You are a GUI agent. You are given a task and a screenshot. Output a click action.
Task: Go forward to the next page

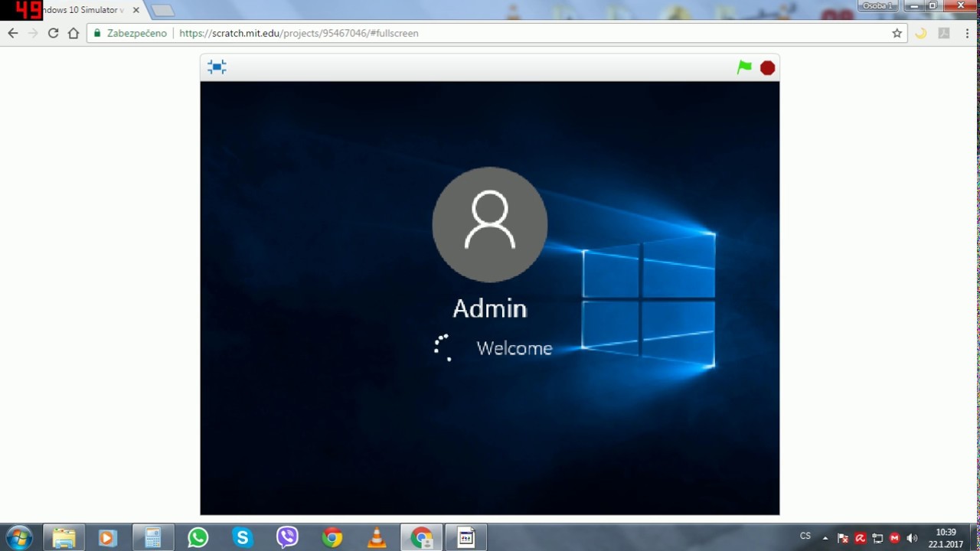[x=33, y=33]
